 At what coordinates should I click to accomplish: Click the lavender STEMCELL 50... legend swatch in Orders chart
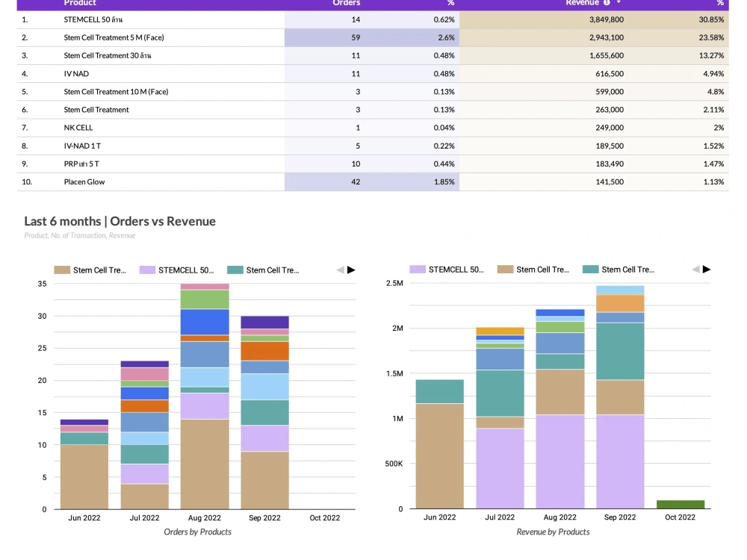pyautogui.click(x=147, y=270)
